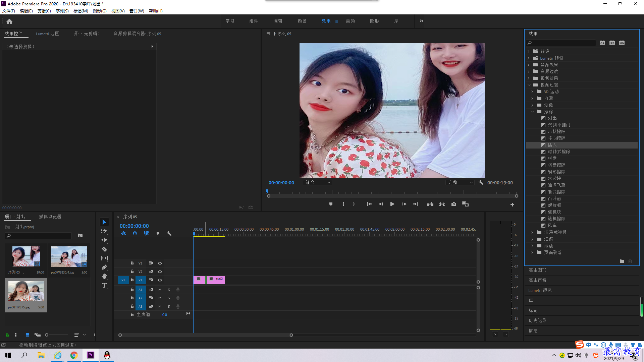644x362 pixels.
Task: Click new bin icon in Effects panel
Action: click(622, 261)
